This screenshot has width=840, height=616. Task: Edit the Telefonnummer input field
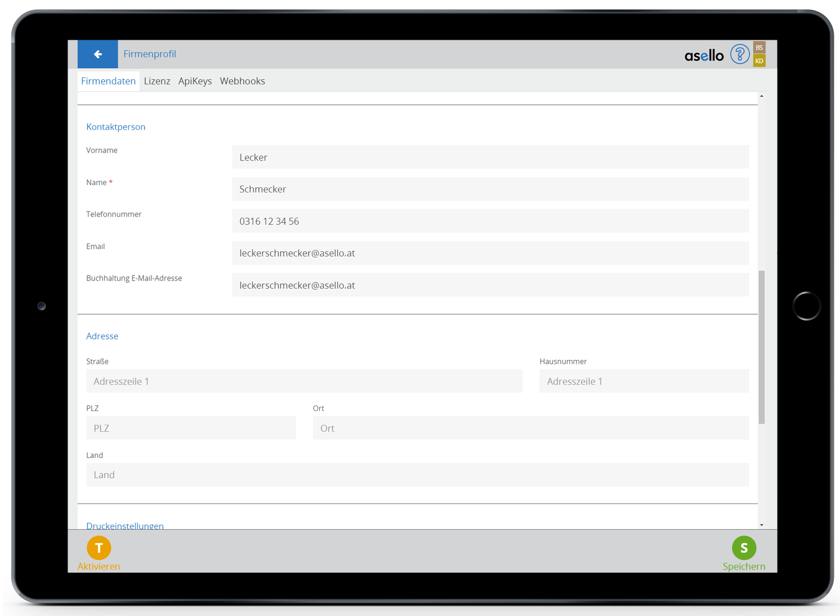pos(490,221)
